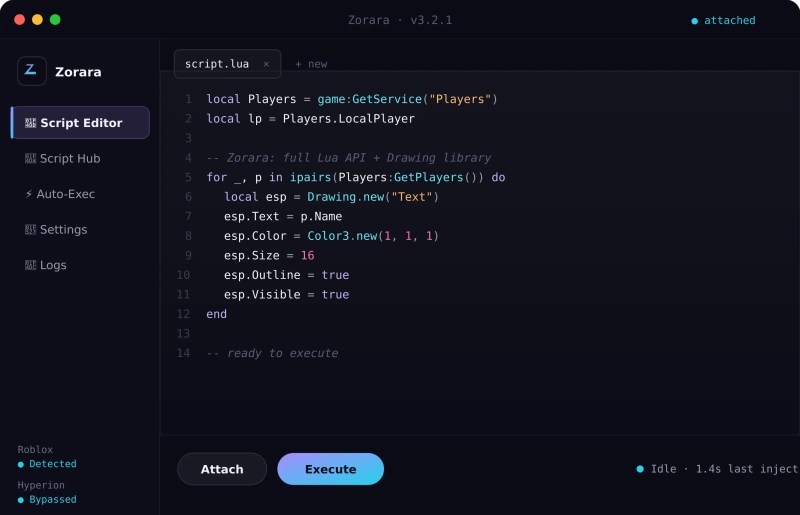800x515 pixels.
Task: Switch to the script.lua tab
Action: pos(227,64)
